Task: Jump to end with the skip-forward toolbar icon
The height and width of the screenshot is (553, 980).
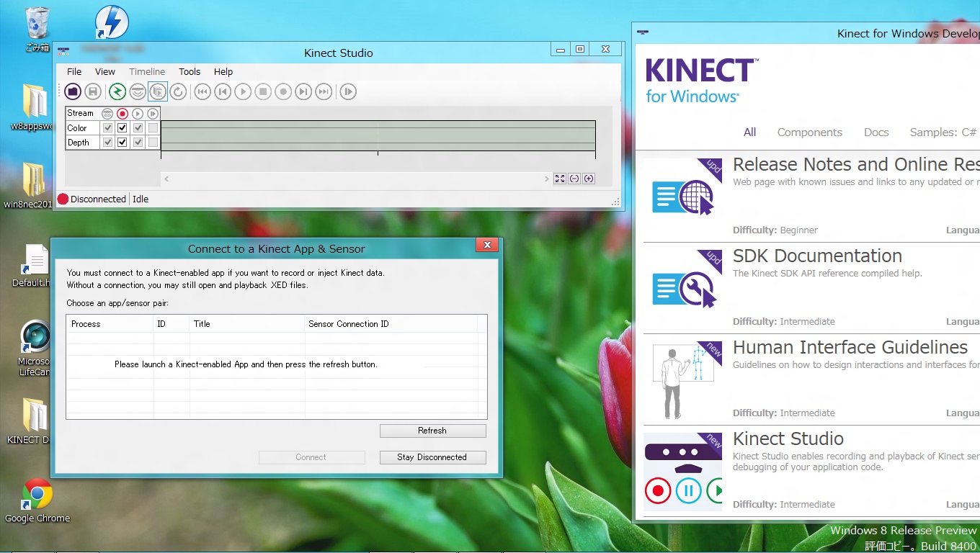Action: 324,91
